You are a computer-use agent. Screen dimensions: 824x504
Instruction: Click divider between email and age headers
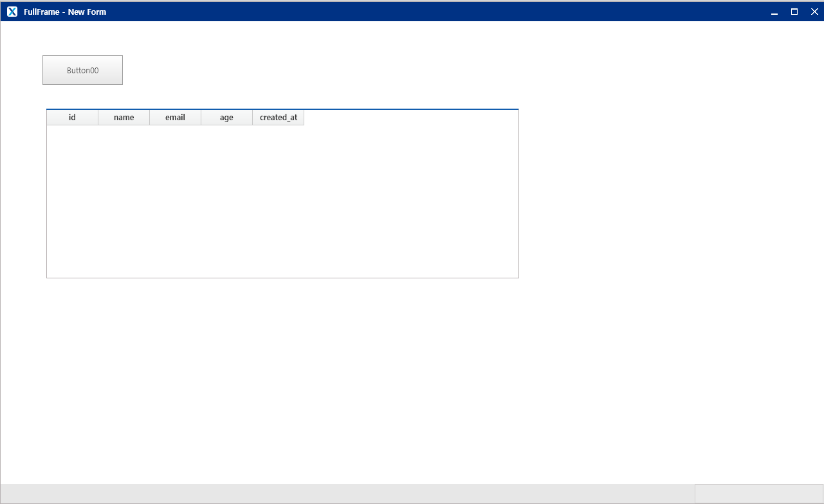tap(201, 118)
